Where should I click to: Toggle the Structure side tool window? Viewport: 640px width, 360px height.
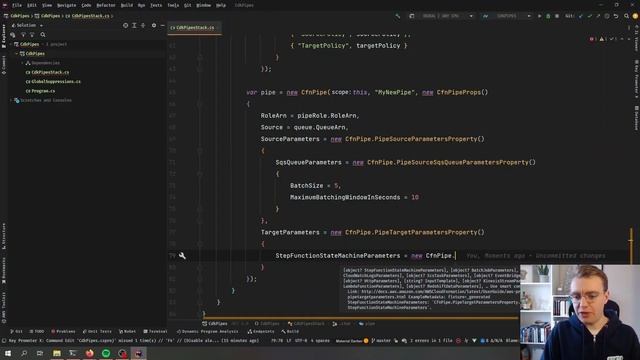(x=4, y=236)
